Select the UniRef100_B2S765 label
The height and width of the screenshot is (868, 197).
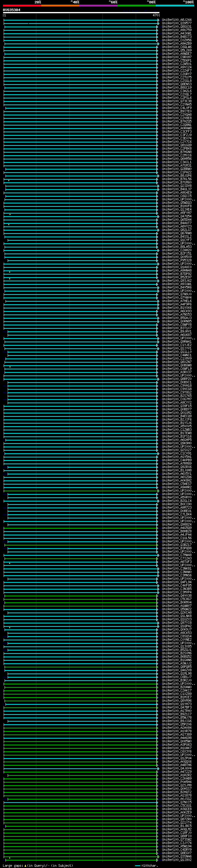pyautogui.click(x=176, y=396)
